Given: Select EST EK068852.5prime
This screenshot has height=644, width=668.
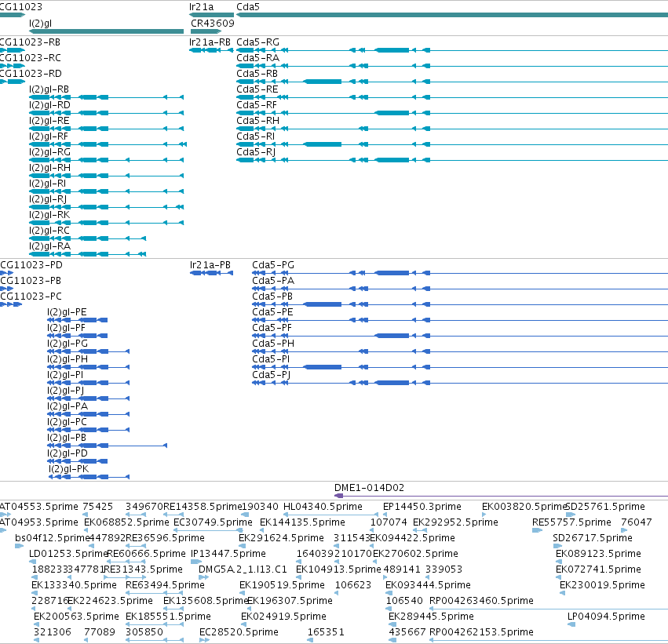Looking at the screenshot, I should (126, 522).
